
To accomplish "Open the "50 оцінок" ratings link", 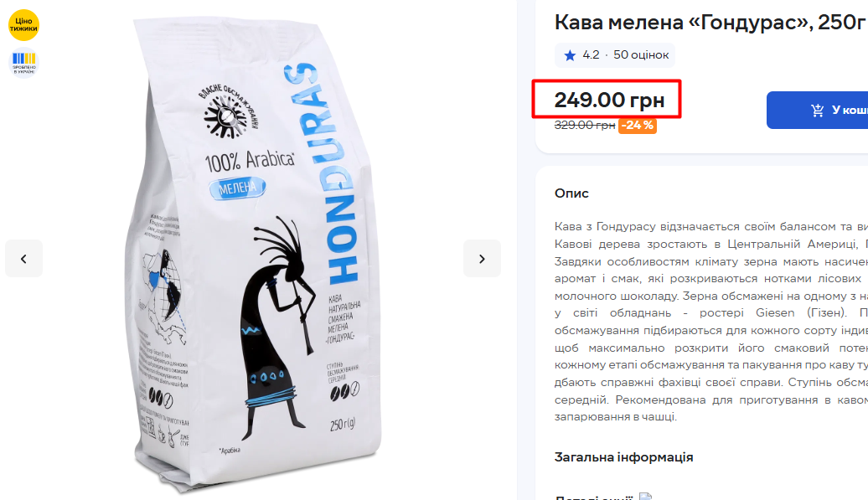I will [641, 54].
